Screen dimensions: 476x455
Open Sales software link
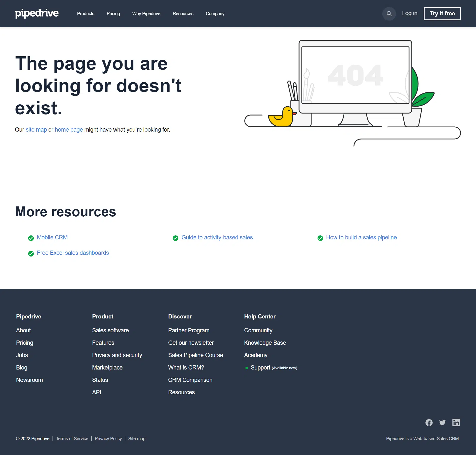[110, 330]
